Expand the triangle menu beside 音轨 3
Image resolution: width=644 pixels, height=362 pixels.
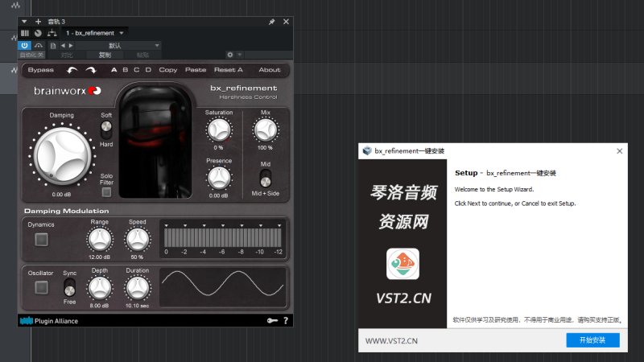tap(24, 22)
